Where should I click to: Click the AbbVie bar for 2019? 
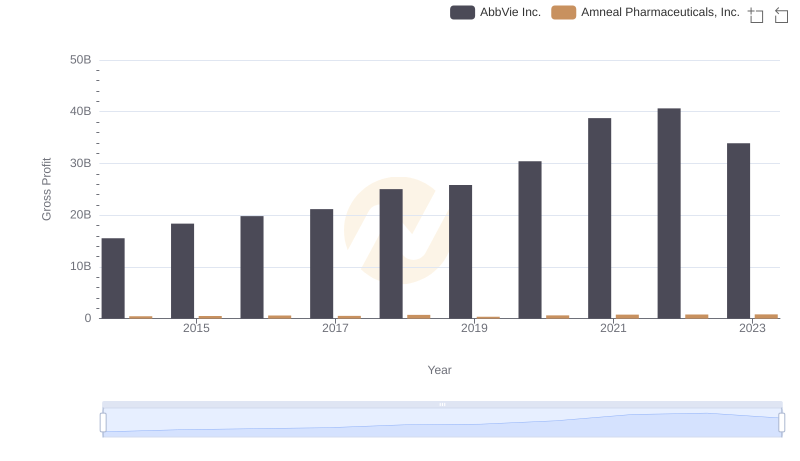(x=461, y=252)
